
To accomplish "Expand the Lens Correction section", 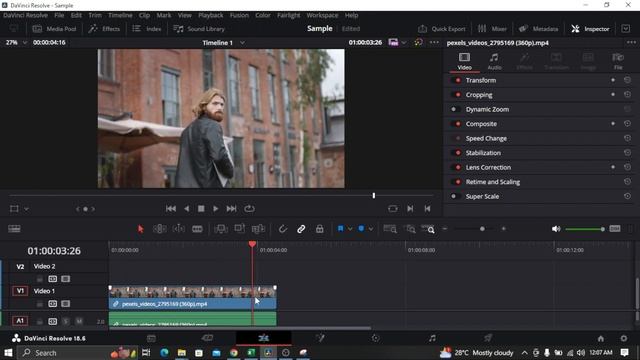I will coord(488,167).
